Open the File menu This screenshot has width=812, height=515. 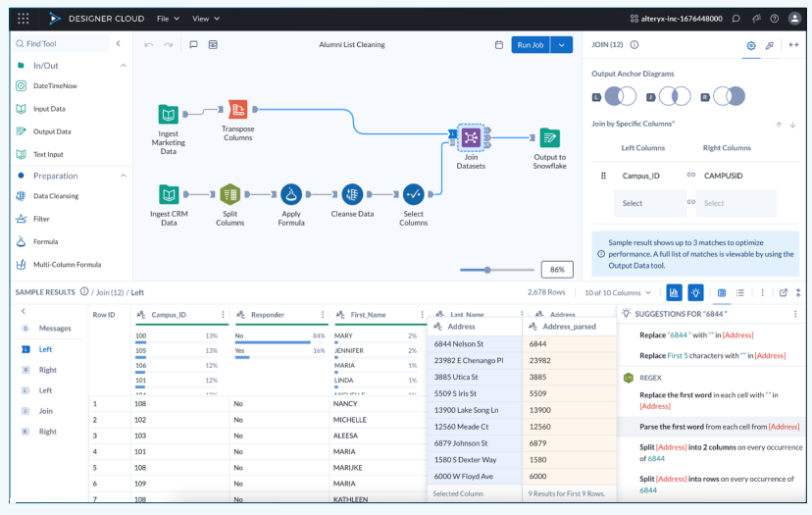tap(169, 19)
